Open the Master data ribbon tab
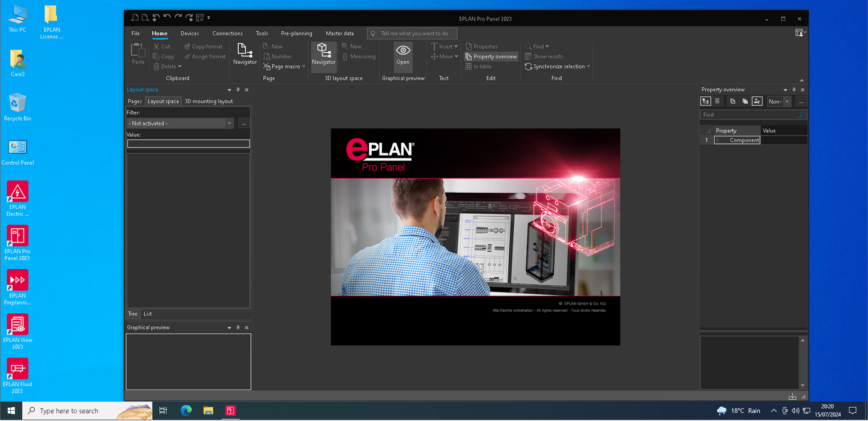 coord(340,33)
